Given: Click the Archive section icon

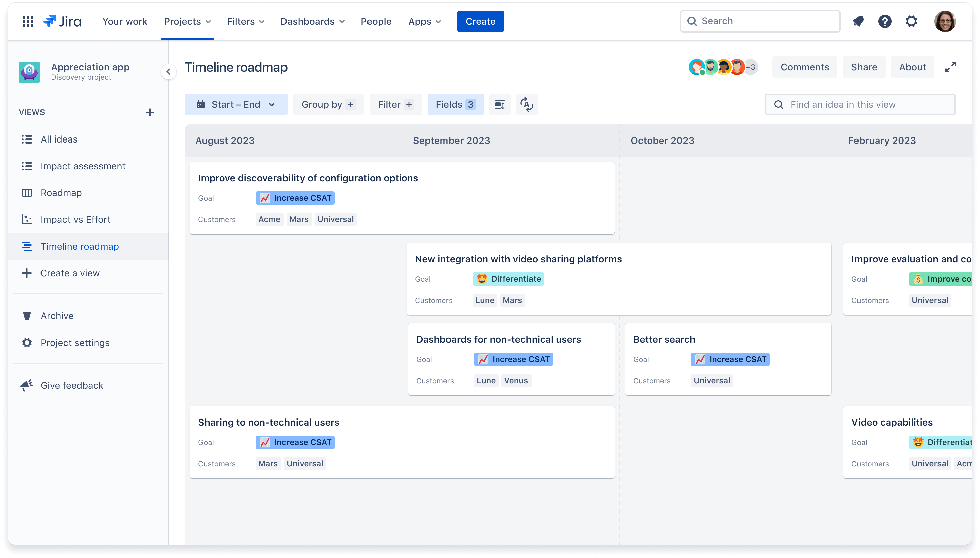Looking at the screenshot, I should tap(27, 315).
